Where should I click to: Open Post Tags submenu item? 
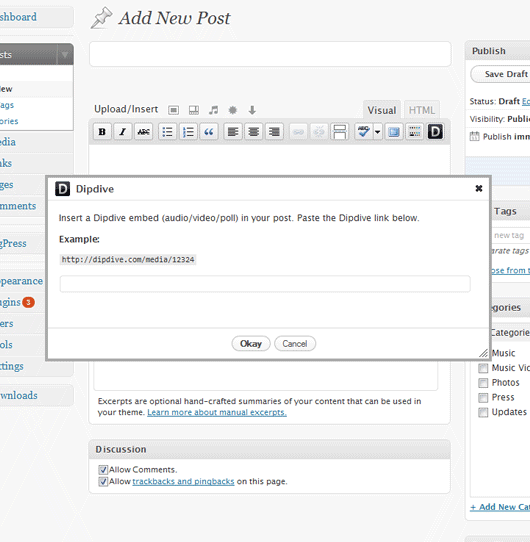click(x=7, y=105)
